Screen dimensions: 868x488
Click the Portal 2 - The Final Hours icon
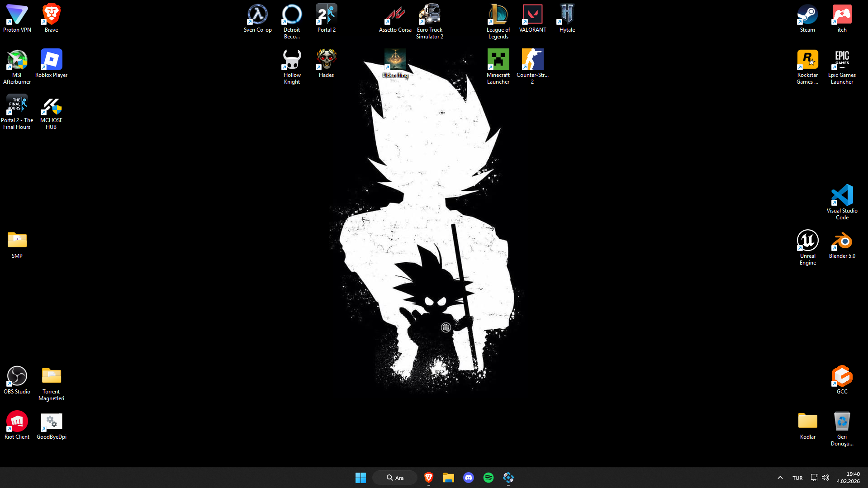[x=17, y=112]
